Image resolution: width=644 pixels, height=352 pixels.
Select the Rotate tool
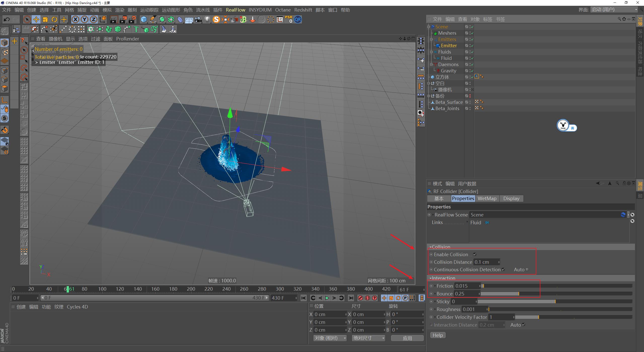tap(54, 19)
